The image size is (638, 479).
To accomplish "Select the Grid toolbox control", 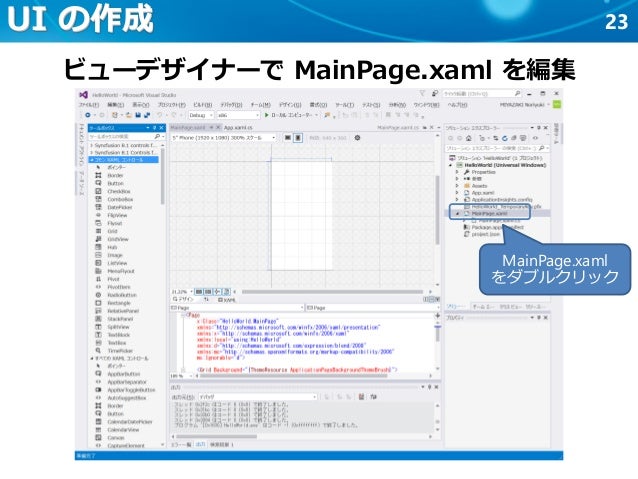I will click(112, 231).
